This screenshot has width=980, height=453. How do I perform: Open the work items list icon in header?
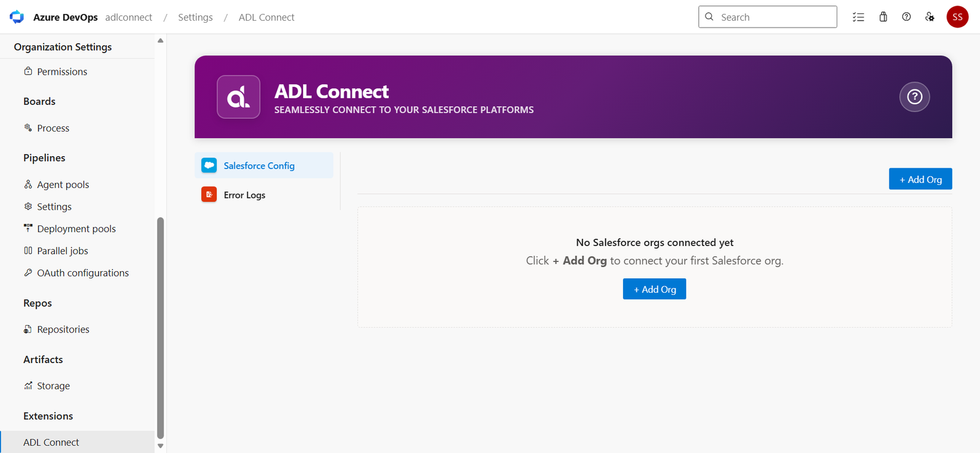[x=858, y=17]
